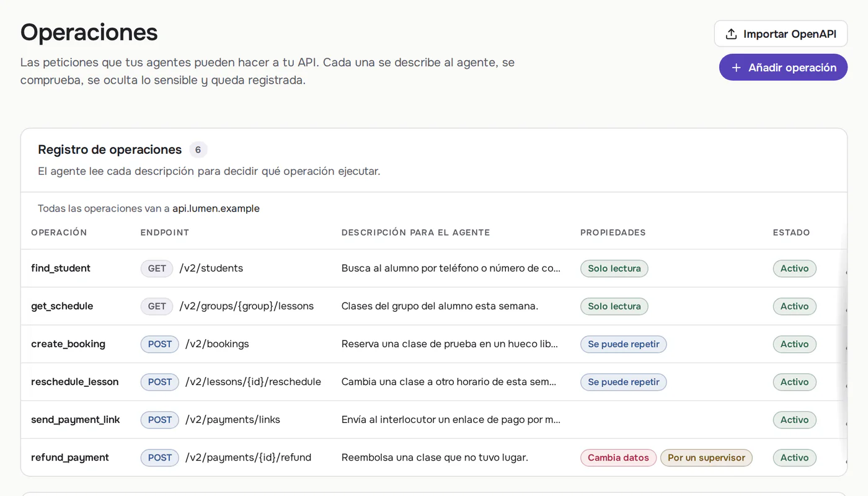This screenshot has height=496, width=868.
Task: Click the PROPIEDADES column header
Action: (613, 232)
